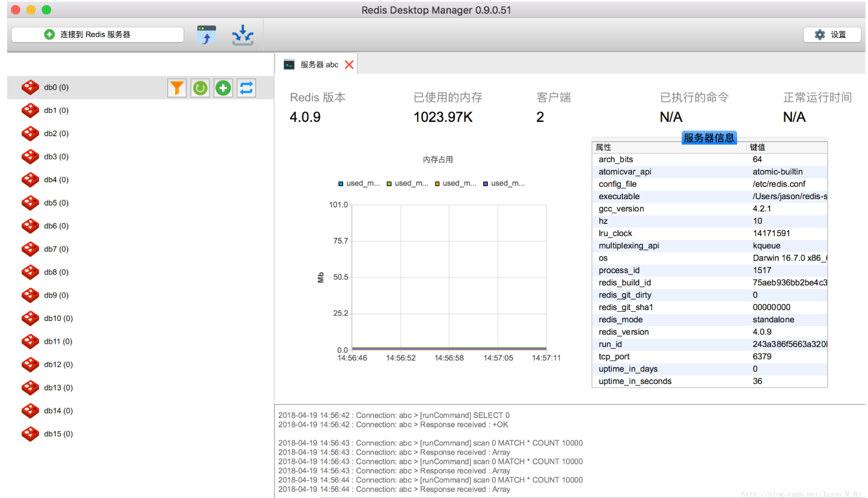868x498 pixels.
Task: Select the db2 database row
Action: click(141, 134)
